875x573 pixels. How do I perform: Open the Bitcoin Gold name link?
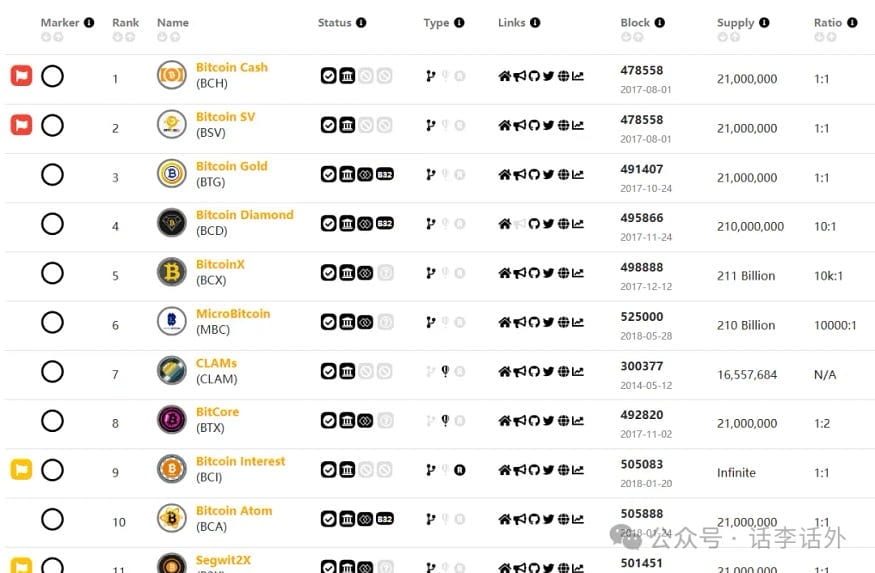[232, 166]
